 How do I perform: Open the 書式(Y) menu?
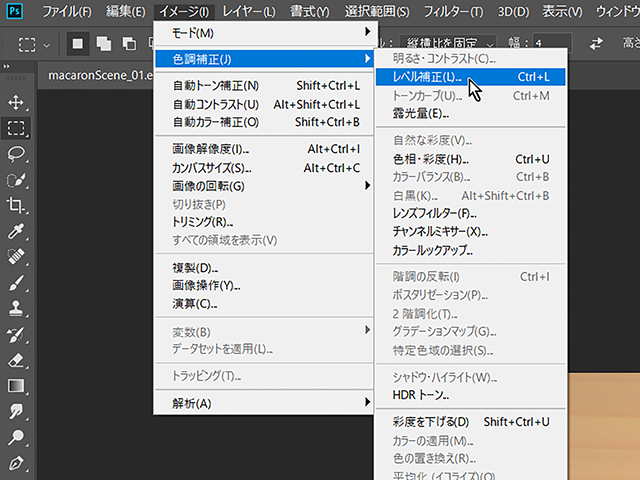(x=309, y=11)
